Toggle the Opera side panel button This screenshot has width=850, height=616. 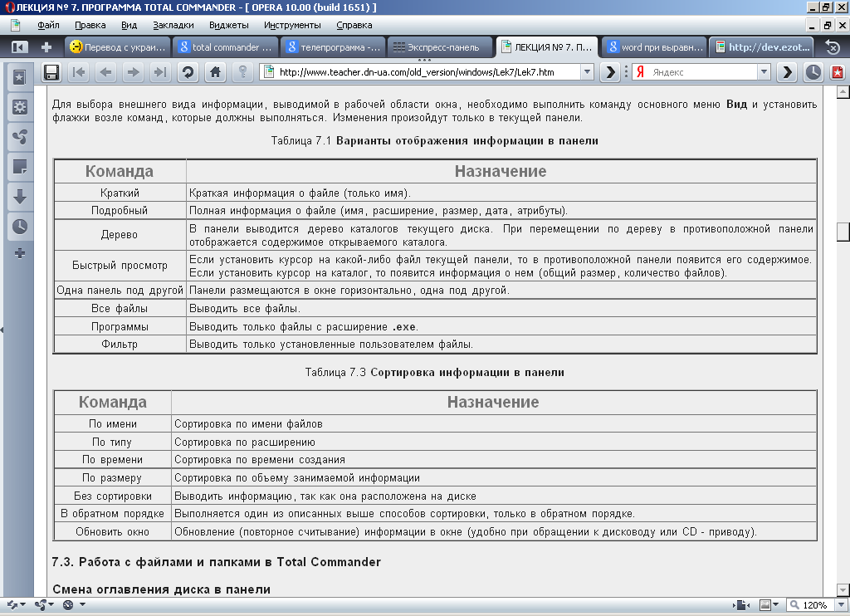18,47
